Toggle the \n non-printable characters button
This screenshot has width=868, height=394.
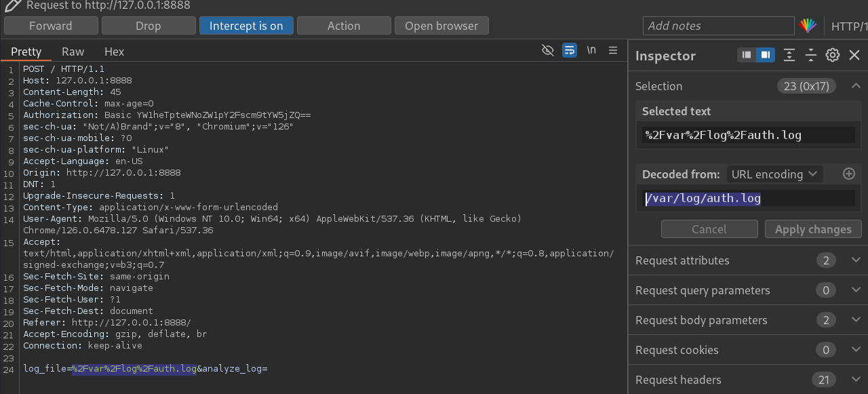tap(591, 51)
